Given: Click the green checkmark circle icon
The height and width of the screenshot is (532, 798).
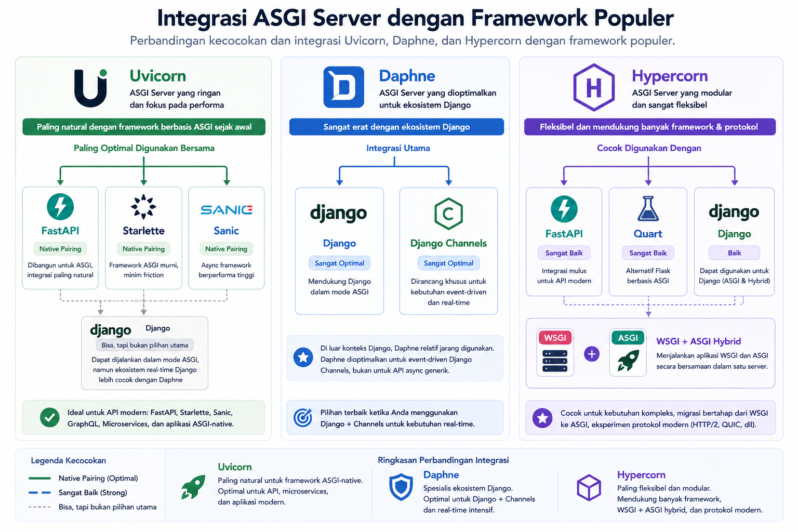Looking at the screenshot, I should 50,417.
